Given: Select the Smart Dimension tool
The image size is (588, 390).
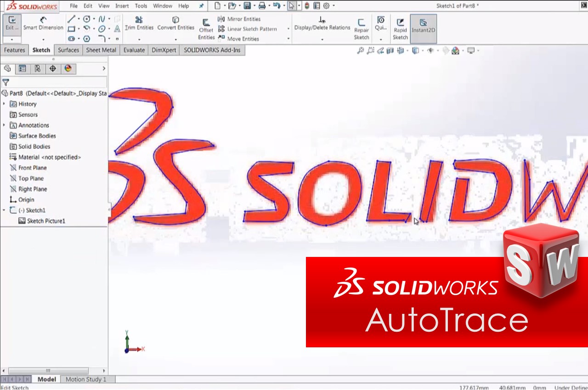Looking at the screenshot, I should pos(43,23).
